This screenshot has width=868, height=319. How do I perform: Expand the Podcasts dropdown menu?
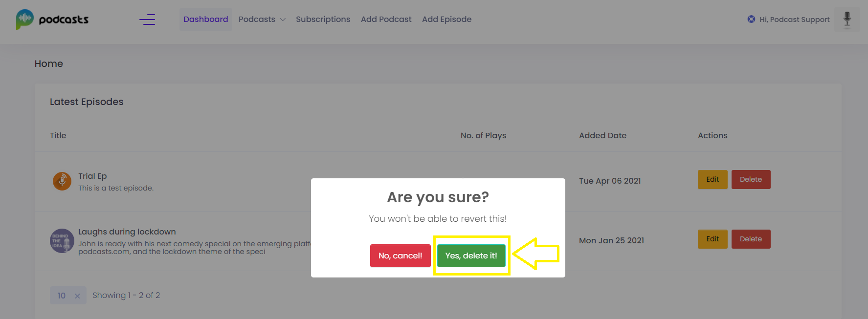(262, 19)
